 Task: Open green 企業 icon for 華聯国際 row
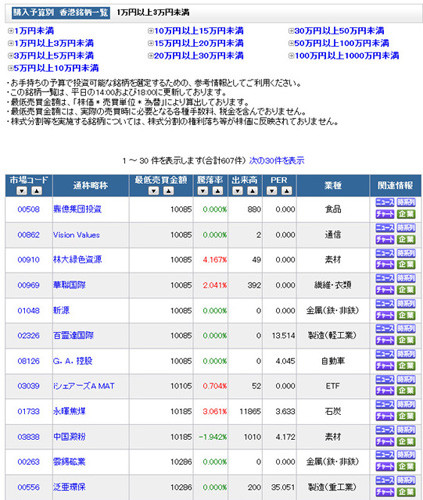406,290
